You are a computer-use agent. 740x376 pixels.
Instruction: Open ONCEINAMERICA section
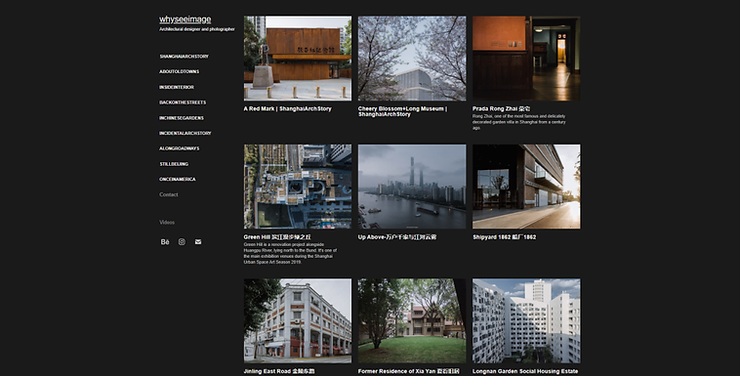[177, 179]
